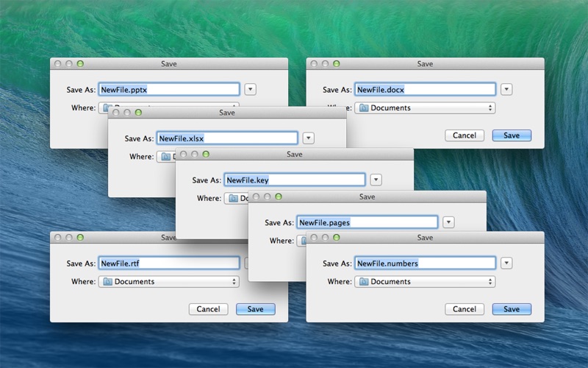588x368 pixels.
Task: Click the Save As field containing NewFile.key
Action: tap(295, 180)
